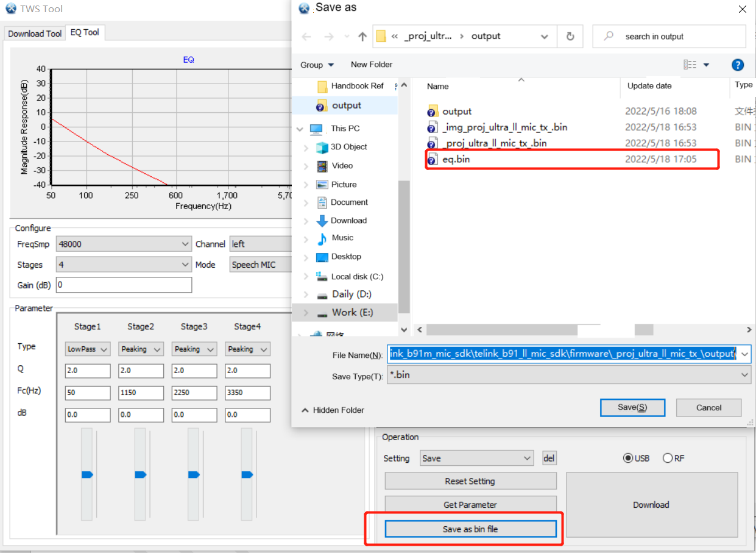This screenshot has height=553, width=756.
Task: Expand the Save Type *.bin dropdown
Action: (745, 376)
